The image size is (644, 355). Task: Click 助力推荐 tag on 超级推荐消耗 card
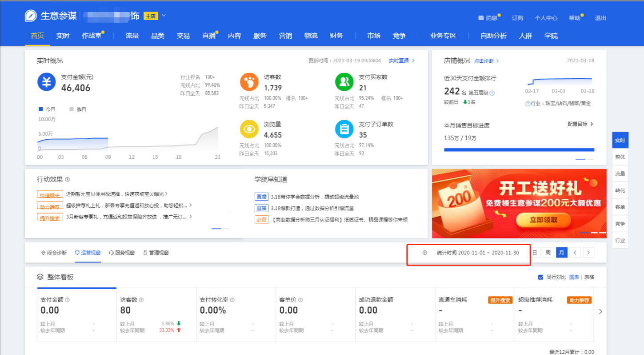[x=579, y=300]
